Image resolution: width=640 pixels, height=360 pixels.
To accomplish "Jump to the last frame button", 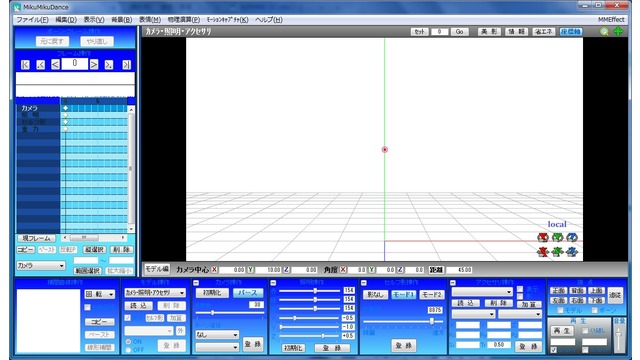I will point(127,64).
